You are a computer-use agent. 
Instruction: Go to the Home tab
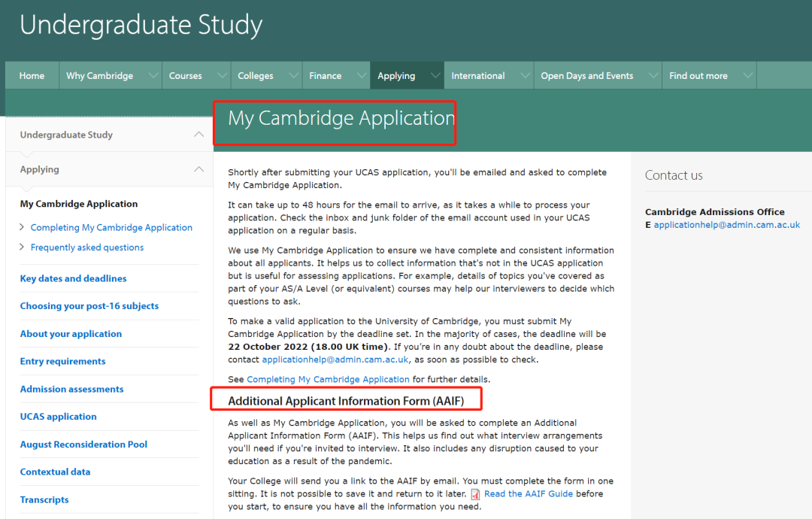point(32,75)
